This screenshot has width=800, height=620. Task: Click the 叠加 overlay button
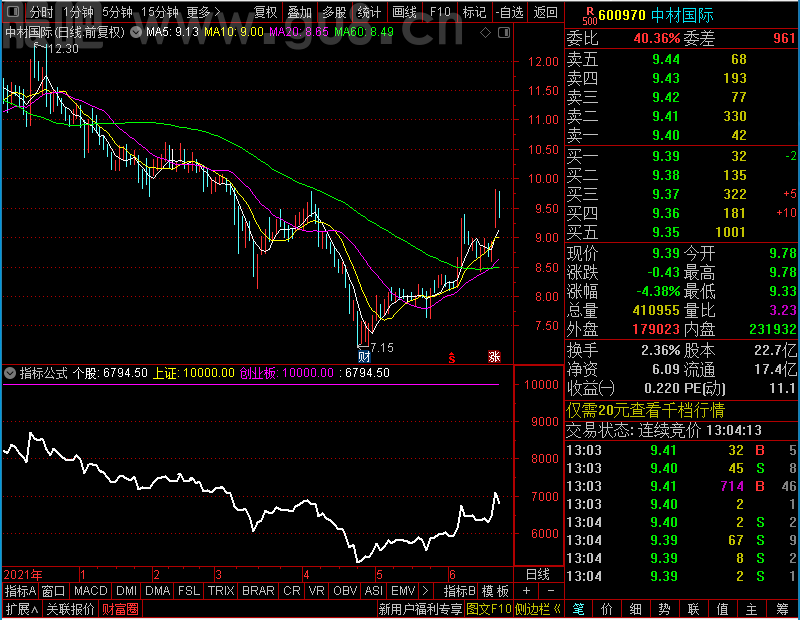(x=299, y=12)
